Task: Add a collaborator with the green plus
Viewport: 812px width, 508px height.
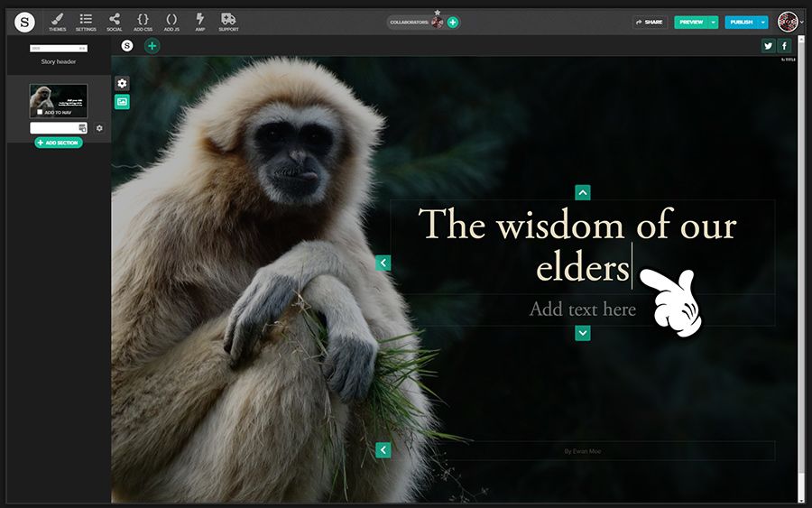Action: (453, 23)
